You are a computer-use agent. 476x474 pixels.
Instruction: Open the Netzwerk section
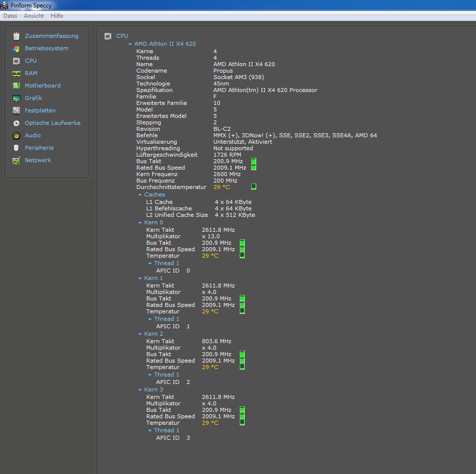point(38,160)
